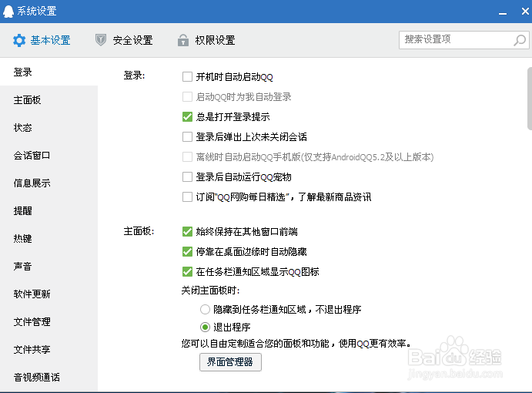Open 信息展示 sidebar section

coord(49,183)
